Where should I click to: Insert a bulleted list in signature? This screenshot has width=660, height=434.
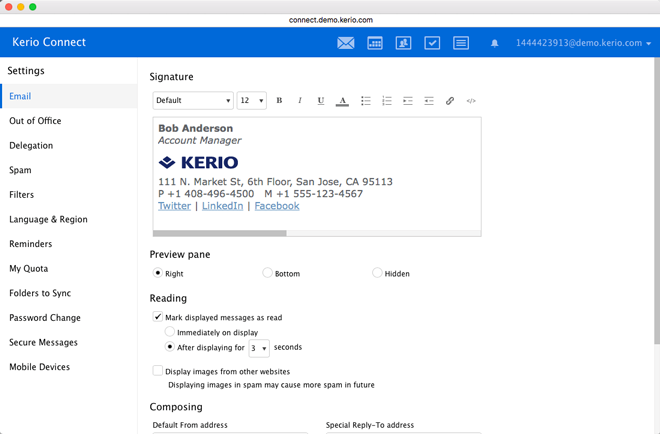[x=365, y=101]
